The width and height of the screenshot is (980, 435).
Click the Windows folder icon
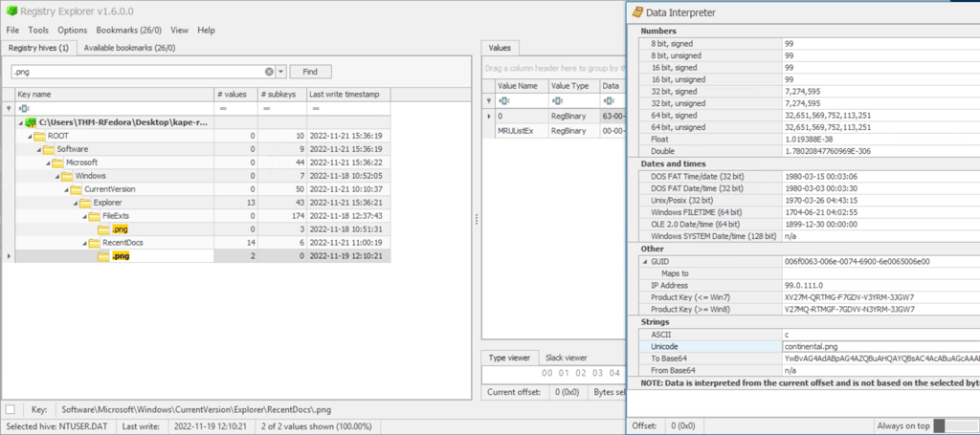[67, 176]
